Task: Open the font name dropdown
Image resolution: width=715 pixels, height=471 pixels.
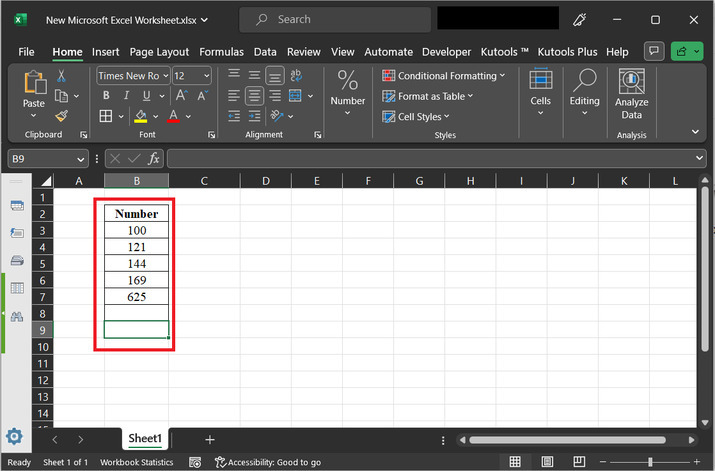Action: pos(165,76)
